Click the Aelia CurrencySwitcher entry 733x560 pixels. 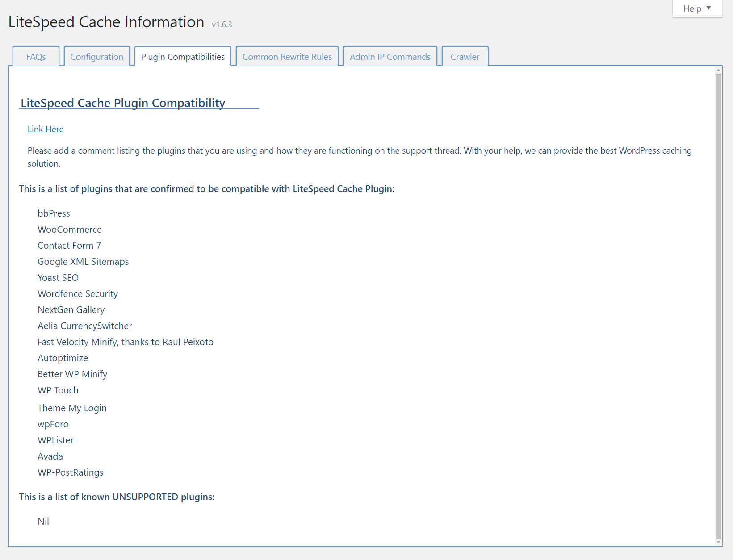tap(85, 326)
